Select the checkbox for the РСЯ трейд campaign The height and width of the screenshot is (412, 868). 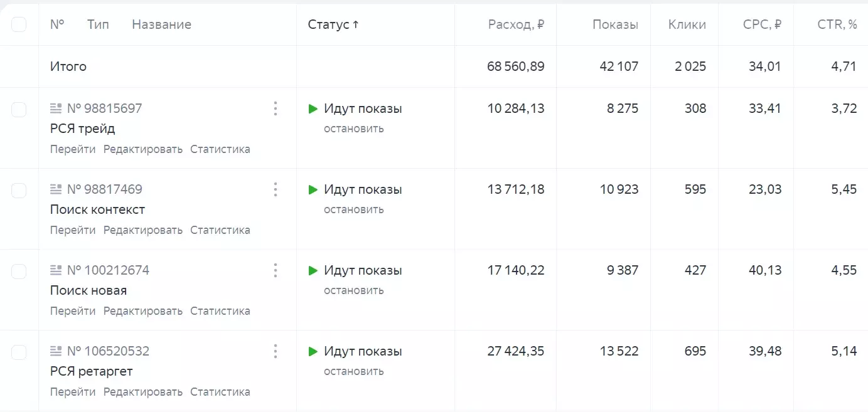pos(19,109)
